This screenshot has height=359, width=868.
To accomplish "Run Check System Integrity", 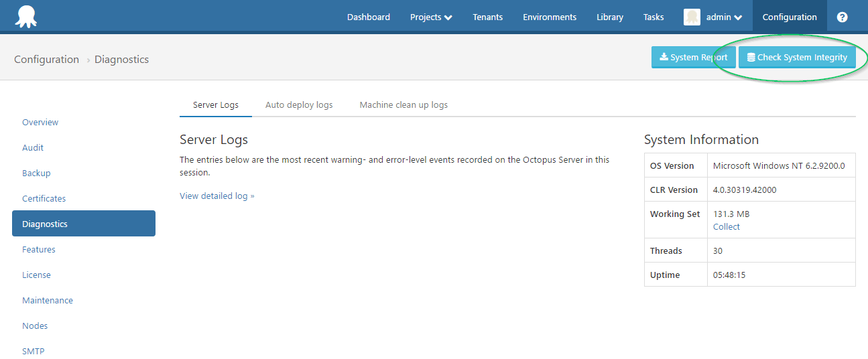I will (x=797, y=58).
